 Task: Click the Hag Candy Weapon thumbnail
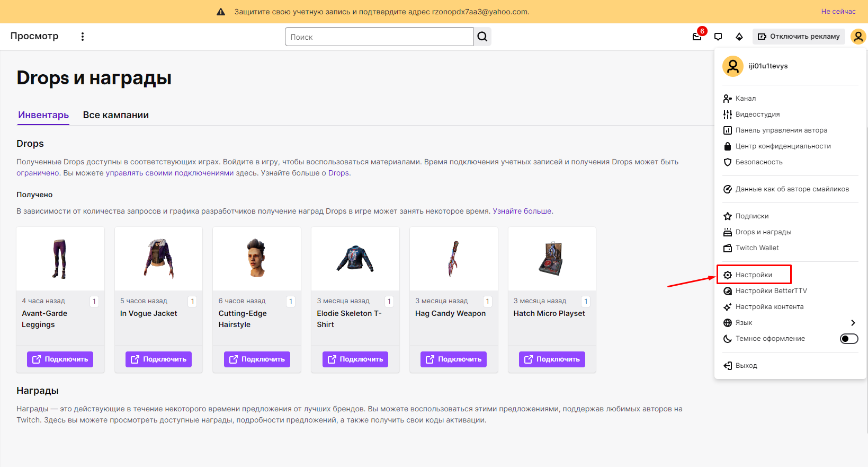(x=453, y=259)
